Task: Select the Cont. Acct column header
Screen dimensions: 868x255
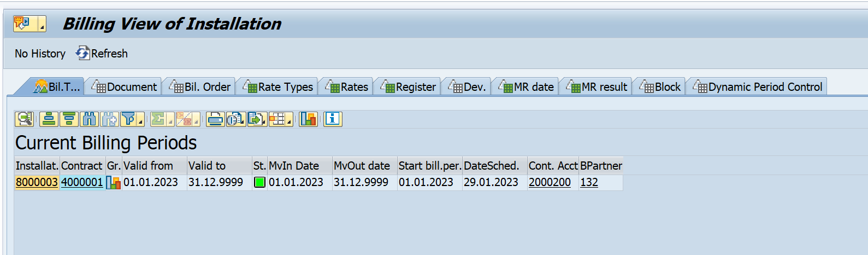Action: tap(553, 166)
